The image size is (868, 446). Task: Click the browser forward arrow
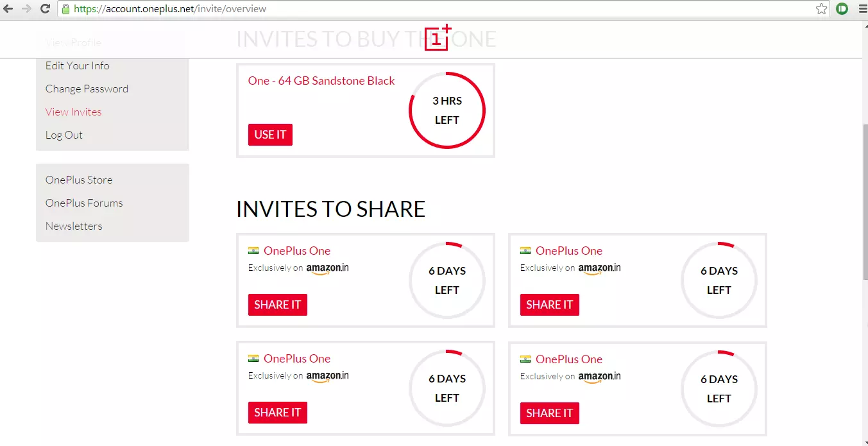click(27, 9)
